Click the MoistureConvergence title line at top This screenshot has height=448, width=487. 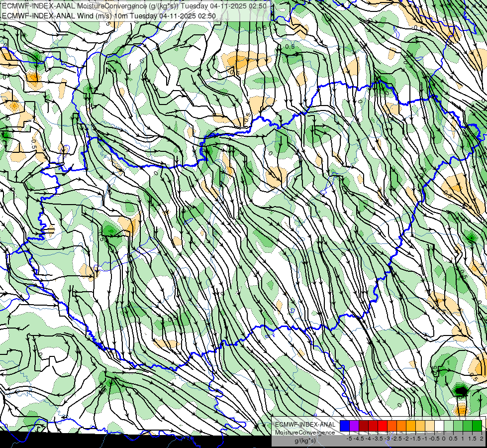point(134,6)
